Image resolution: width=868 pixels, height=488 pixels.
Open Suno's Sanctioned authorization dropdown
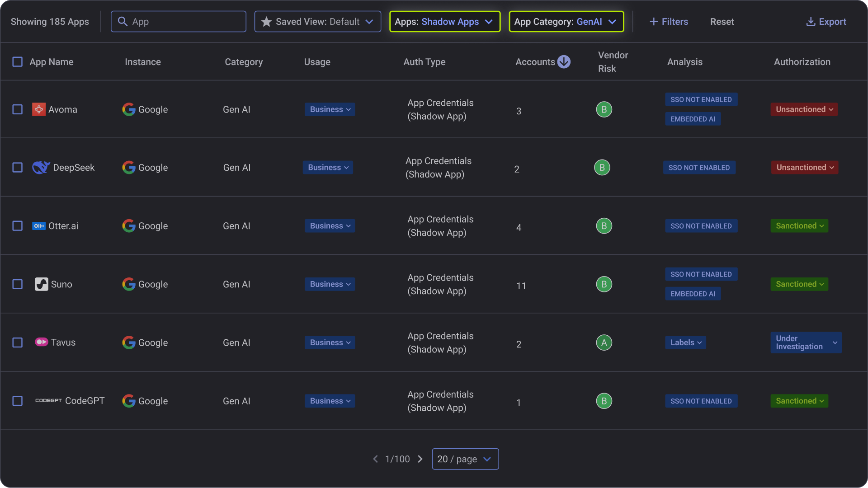(x=799, y=284)
